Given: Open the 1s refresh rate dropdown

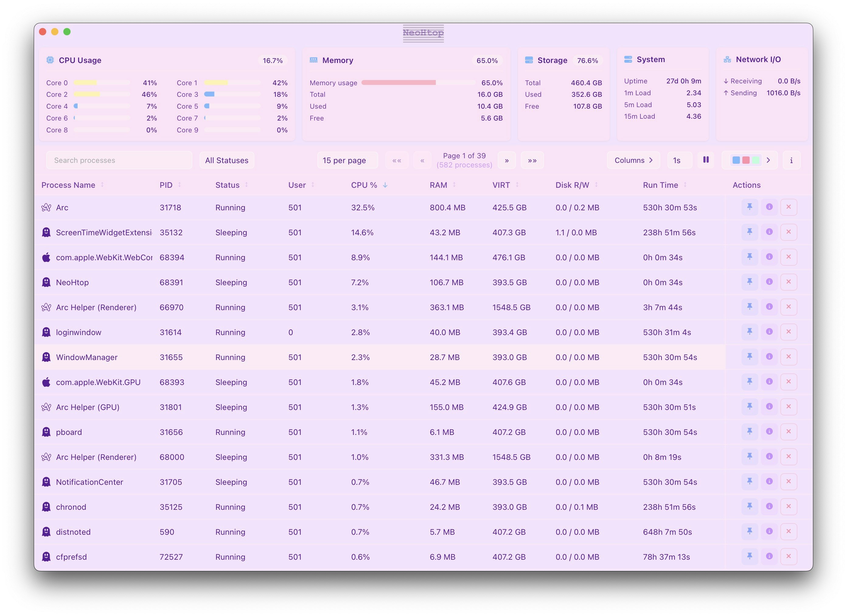Looking at the screenshot, I should [x=680, y=160].
